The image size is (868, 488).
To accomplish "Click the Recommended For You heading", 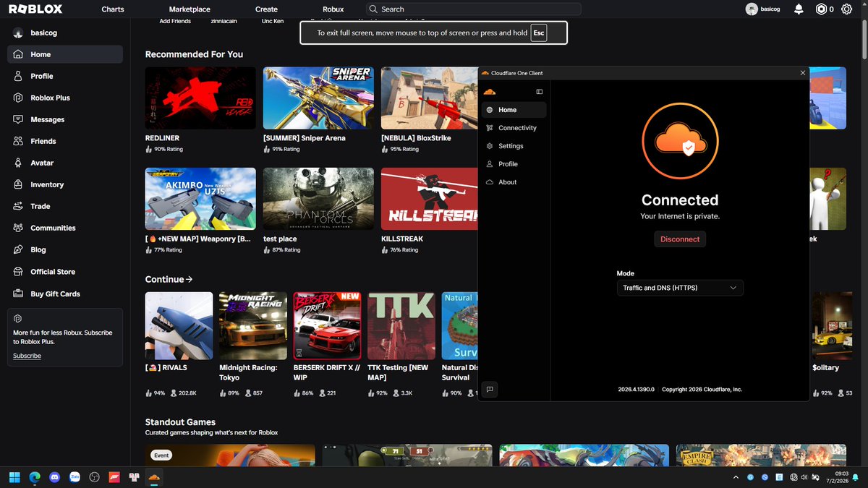I will [x=194, y=54].
